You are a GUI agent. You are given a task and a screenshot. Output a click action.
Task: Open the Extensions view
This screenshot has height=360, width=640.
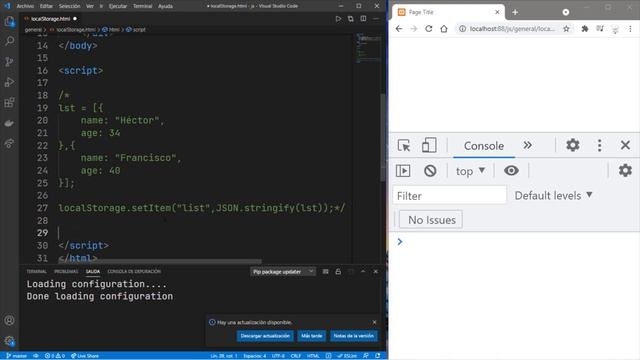point(9,102)
